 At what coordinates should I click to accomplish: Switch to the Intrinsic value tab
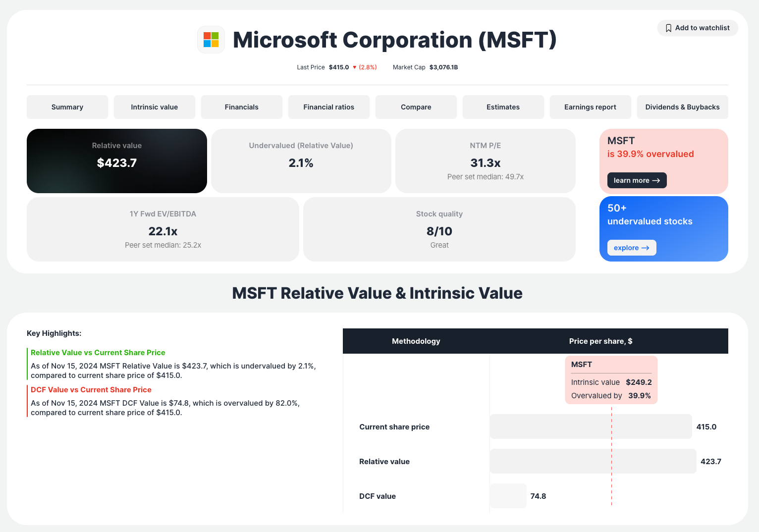pyautogui.click(x=154, y=106)
